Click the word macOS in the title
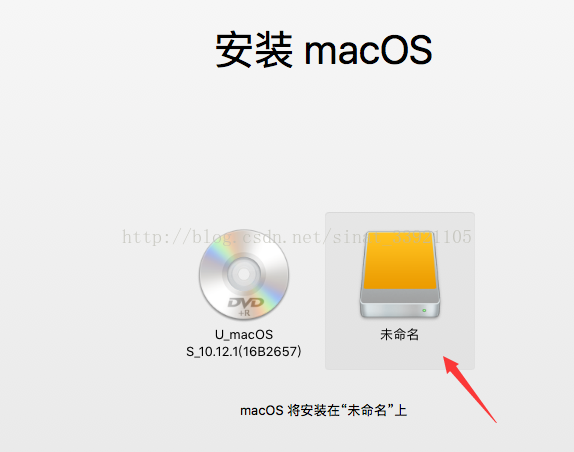 [x=368, y=50]
